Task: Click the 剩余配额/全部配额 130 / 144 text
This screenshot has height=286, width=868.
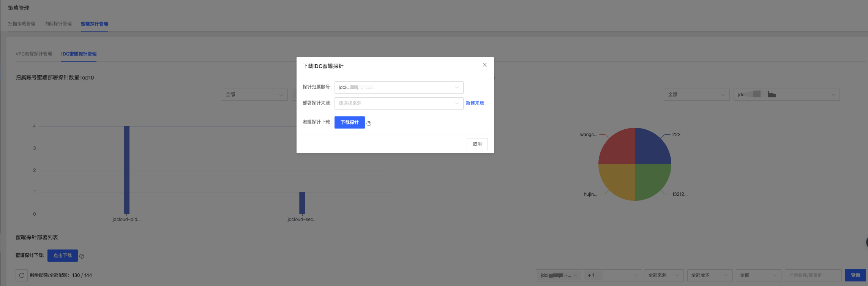Action: (x=61, y=275)
